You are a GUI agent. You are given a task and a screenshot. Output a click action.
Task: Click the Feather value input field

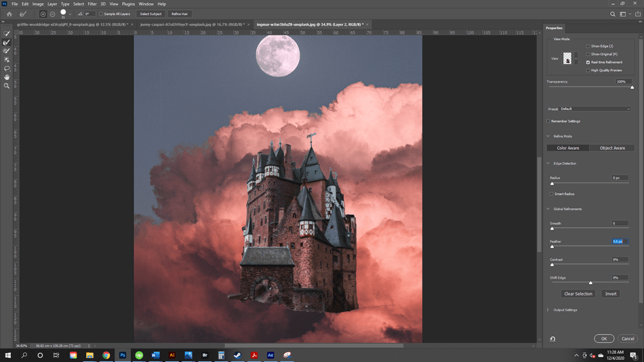pos(620,241)
